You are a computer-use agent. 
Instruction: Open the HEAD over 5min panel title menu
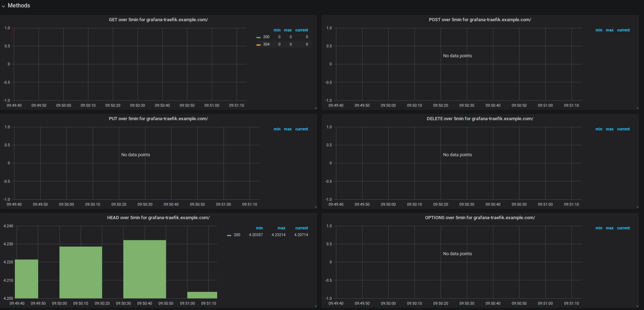pos(158,218)
